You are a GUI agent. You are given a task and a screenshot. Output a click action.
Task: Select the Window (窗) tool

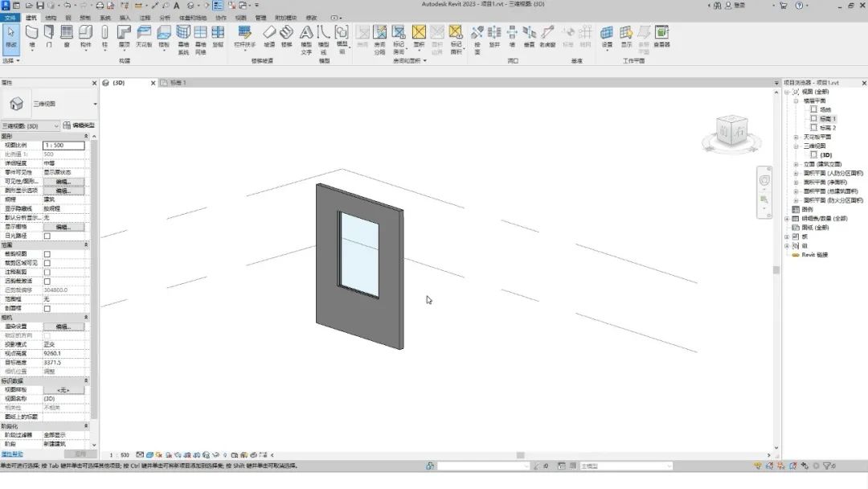pos(67,36)
